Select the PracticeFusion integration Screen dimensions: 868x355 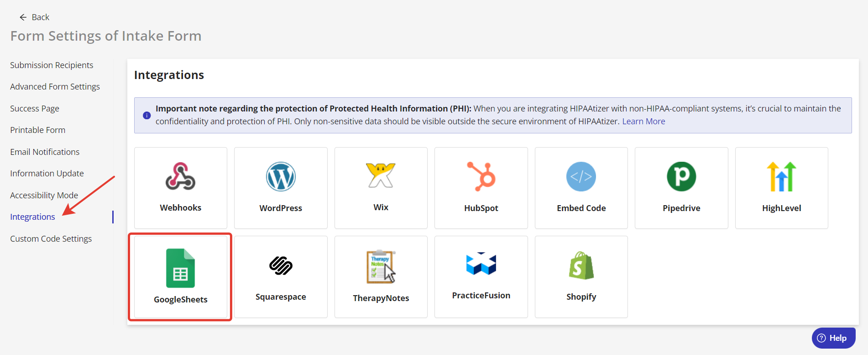coord(481,276)
